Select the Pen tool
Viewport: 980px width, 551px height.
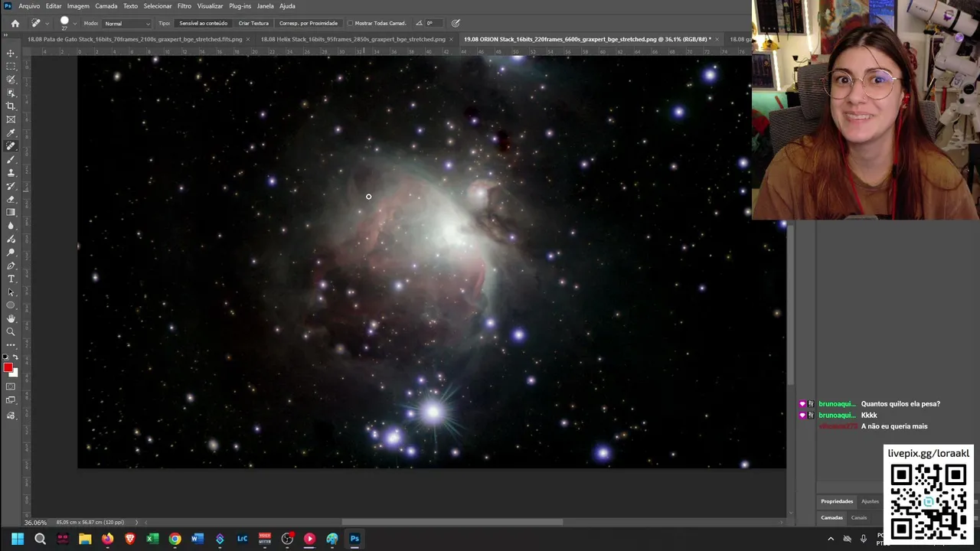(x=11, y=266)
